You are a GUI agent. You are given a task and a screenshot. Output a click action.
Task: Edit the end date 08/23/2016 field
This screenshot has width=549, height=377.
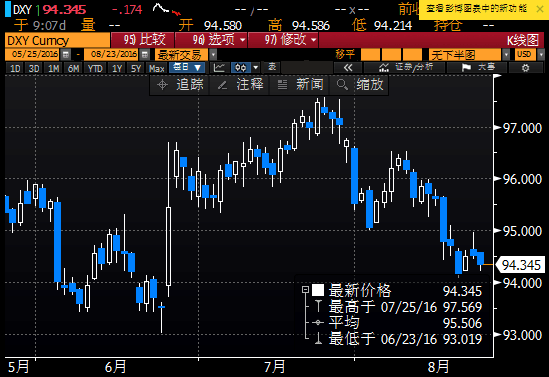112,55
